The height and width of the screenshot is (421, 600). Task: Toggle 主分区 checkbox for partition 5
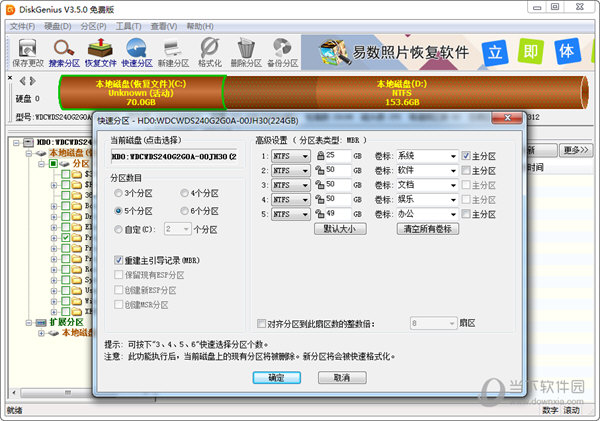point(466,214)
